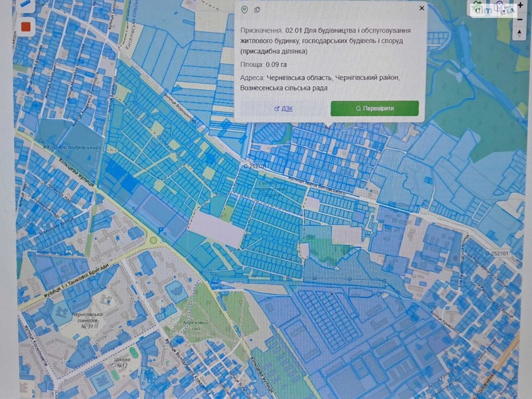Copy parcel info with the clipboard icon

tap(257, 10)
